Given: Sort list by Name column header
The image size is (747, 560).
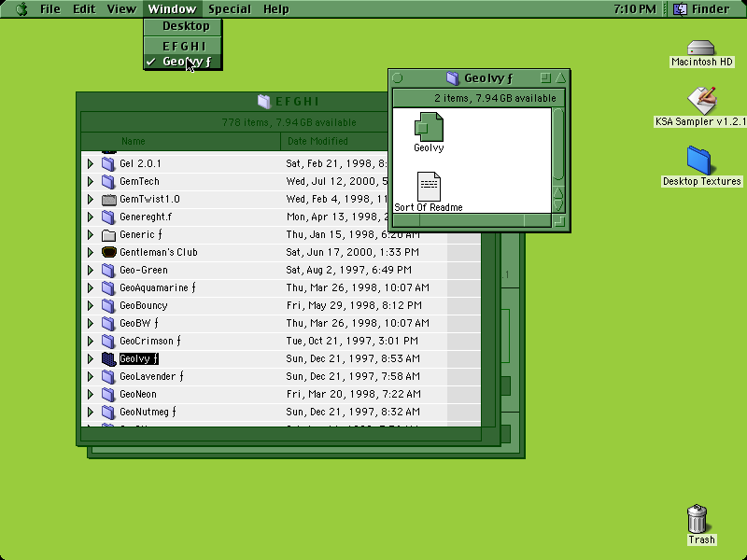Looking at the screenshot, I should tap(181, 142).
